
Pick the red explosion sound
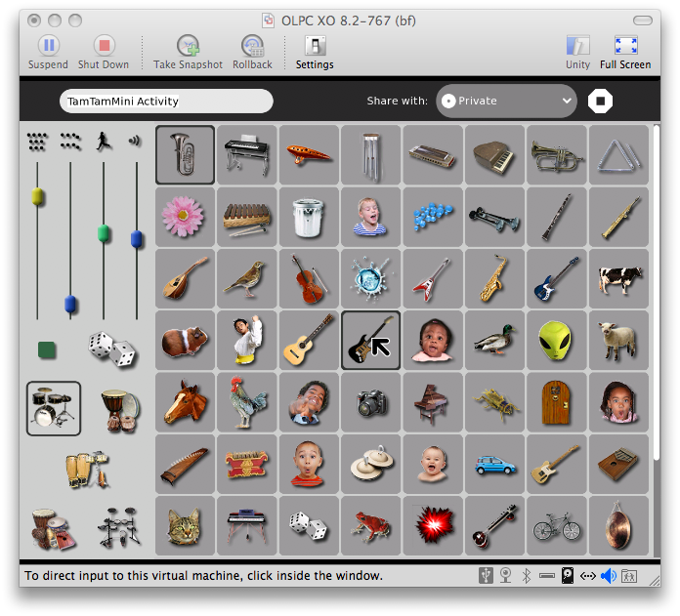[433, 526]
